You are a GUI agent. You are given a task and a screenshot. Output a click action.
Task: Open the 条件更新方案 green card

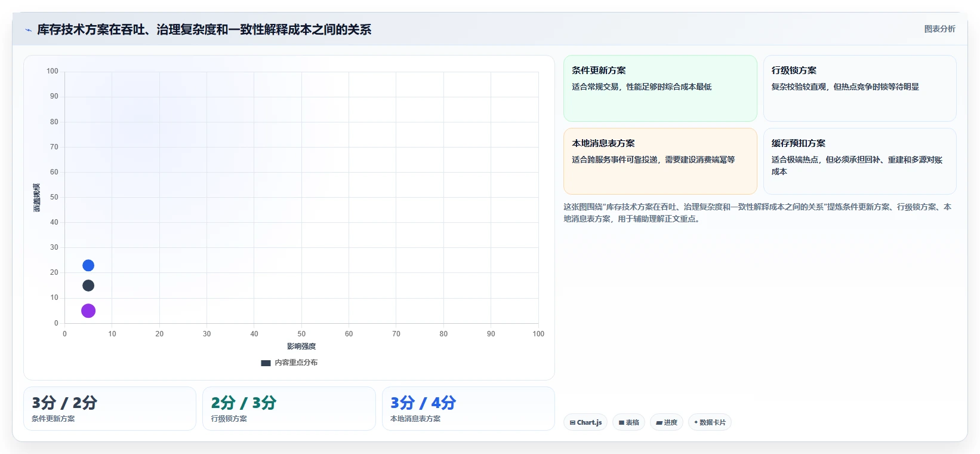click(x=660, y=88)
